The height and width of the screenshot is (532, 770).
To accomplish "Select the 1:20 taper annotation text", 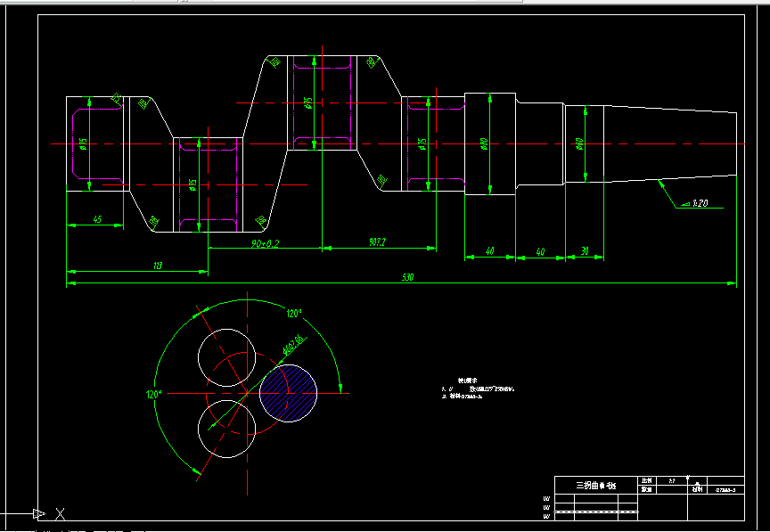I will (700, 203).
